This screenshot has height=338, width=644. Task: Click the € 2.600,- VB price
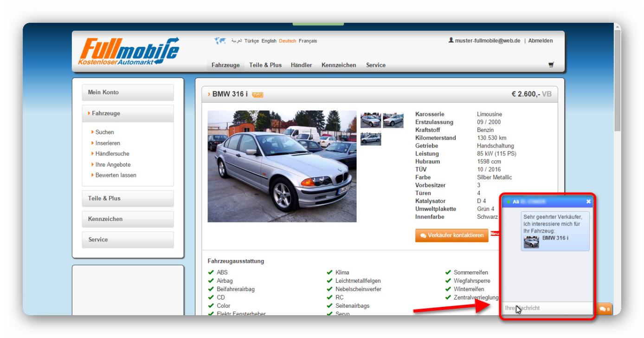coord(531,94)
